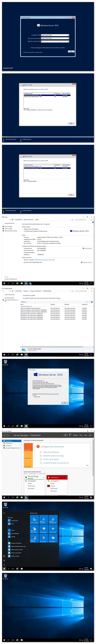Click Create a server group
Image resolution: width=96 pixels, height=644 pixels.
tap(51, 459)
